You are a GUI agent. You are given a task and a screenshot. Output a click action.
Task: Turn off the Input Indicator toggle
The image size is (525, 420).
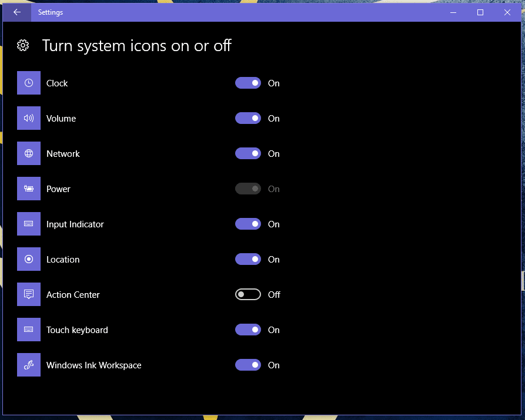pos(248,224)
